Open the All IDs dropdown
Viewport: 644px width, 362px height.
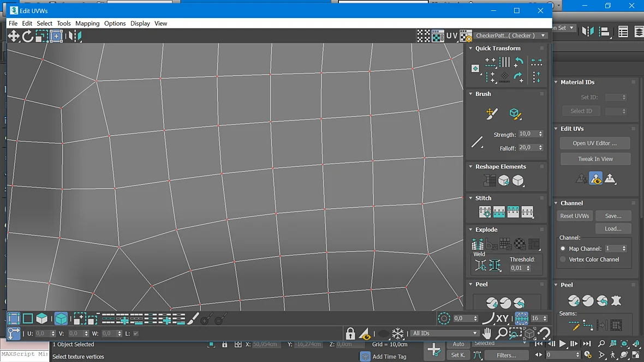click(x=445, y=333)
